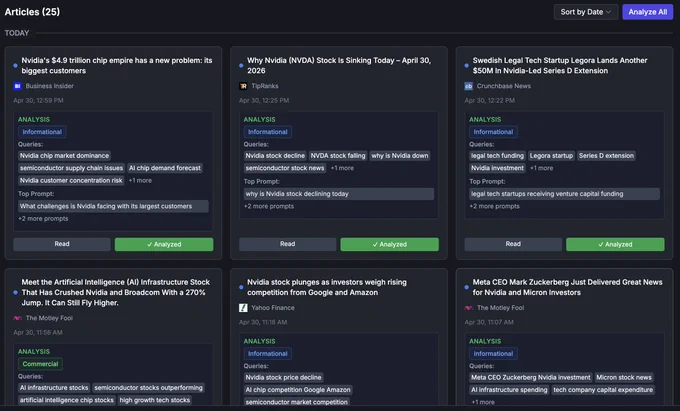Image resolution: width=680 pixels, height=411 pixels.
Task: Click blue dot beside Nvidia stock plunges title
Action: click(x=241, y=287)
